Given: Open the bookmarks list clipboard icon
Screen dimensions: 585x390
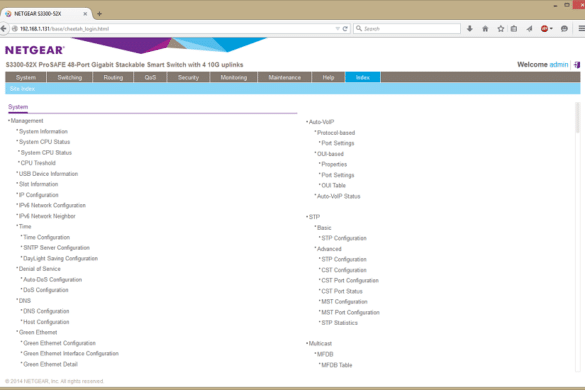Looking at the screenshot, I should 514,29.
